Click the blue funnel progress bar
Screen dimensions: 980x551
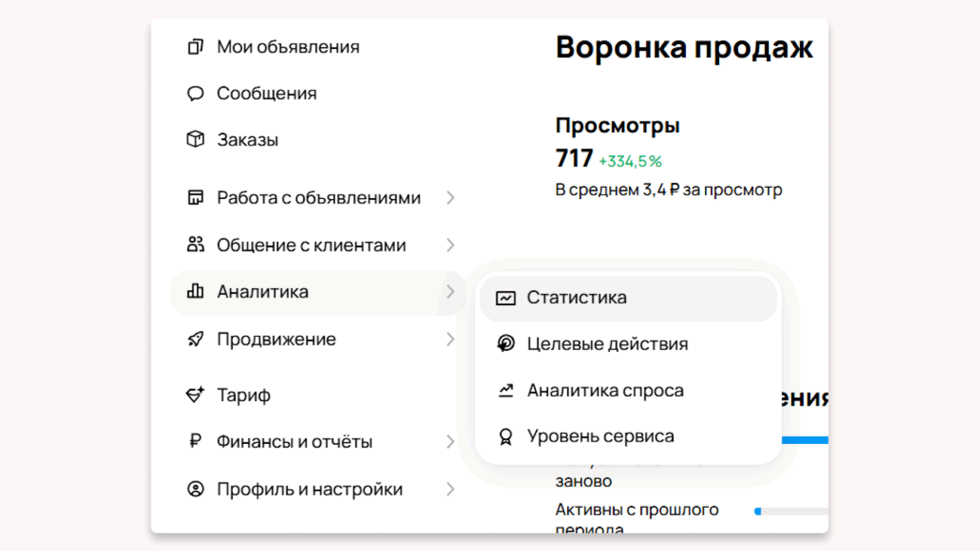[x=805, y=440]
